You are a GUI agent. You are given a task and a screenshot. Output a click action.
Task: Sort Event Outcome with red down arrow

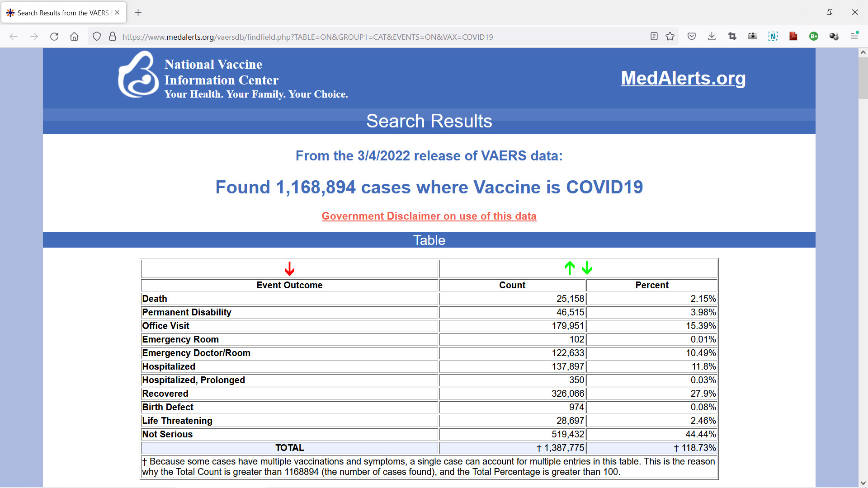pyautogui.click(x=289, y=269)
